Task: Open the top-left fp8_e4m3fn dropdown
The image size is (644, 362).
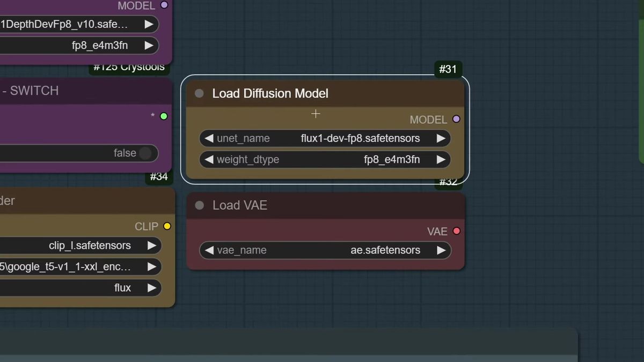Action: click(x=79, y=46)
